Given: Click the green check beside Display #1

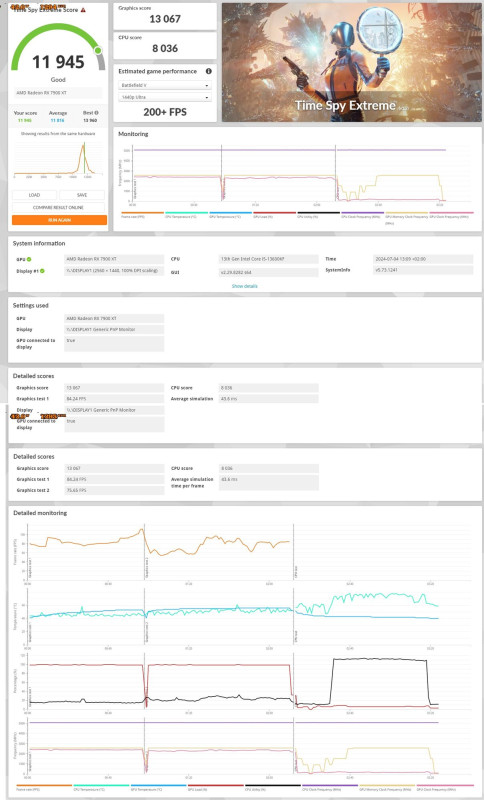Looking at the screenshot, I should [42, 271].
